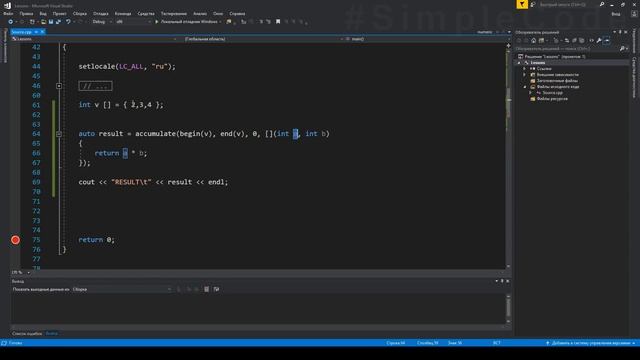Image resolution: width=640 pixels, height=360 pixels.
Task: Start the Windows local debugger
Action: [188, 22]
